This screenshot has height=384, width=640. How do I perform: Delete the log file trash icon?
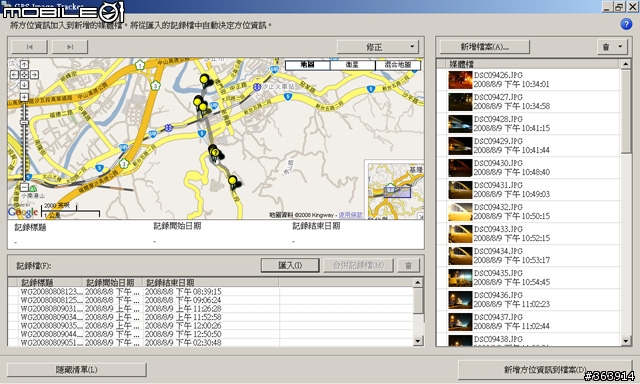tap(408, 266)
